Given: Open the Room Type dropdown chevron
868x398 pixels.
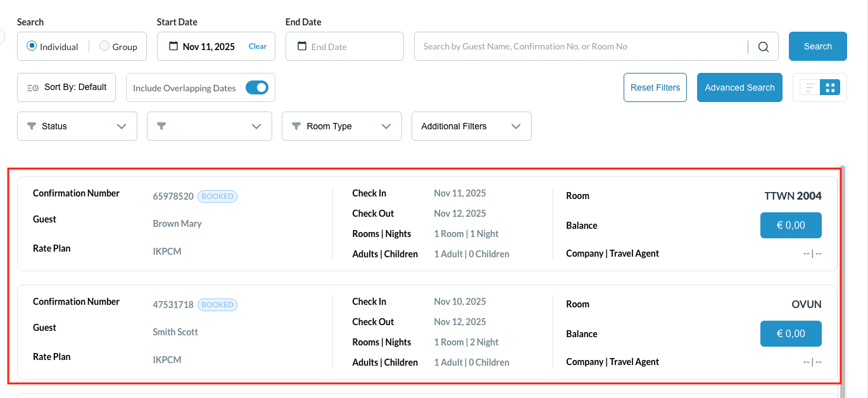Looking at the screenshot, I should (386, 126).
